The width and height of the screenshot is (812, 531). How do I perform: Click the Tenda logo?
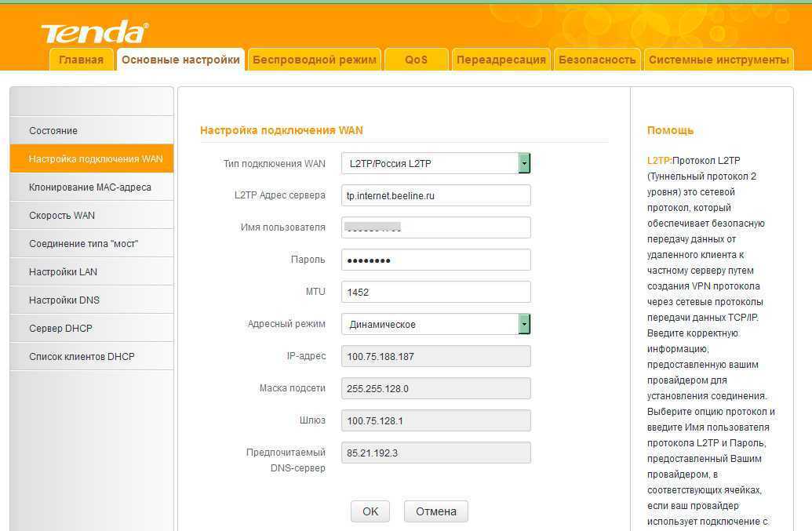point(95,32)
